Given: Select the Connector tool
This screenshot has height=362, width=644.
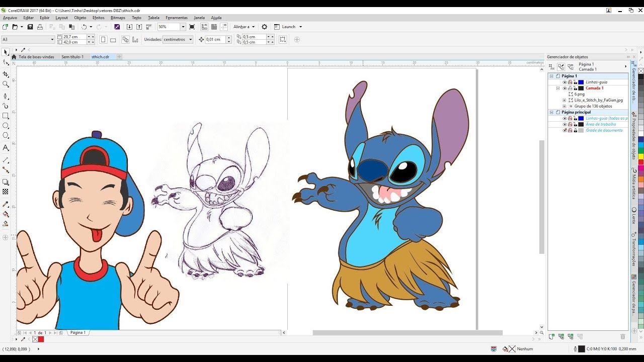Looking at the screenshot, I should pos(6,170).
